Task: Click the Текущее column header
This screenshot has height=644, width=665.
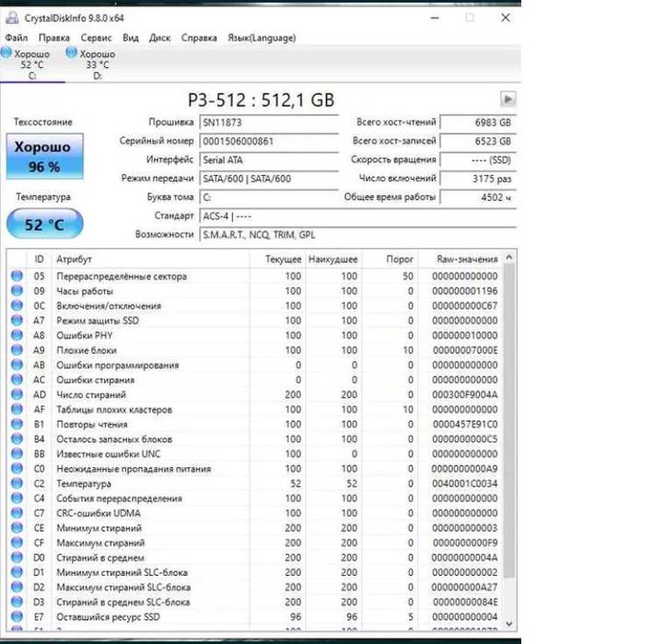Action: (x=277, y=259)
